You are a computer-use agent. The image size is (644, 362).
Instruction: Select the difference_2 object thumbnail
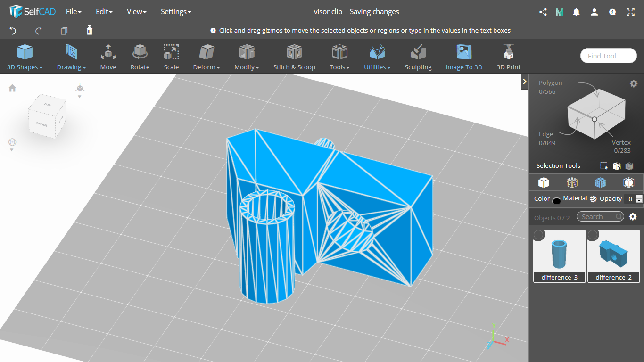click(613, 256)
